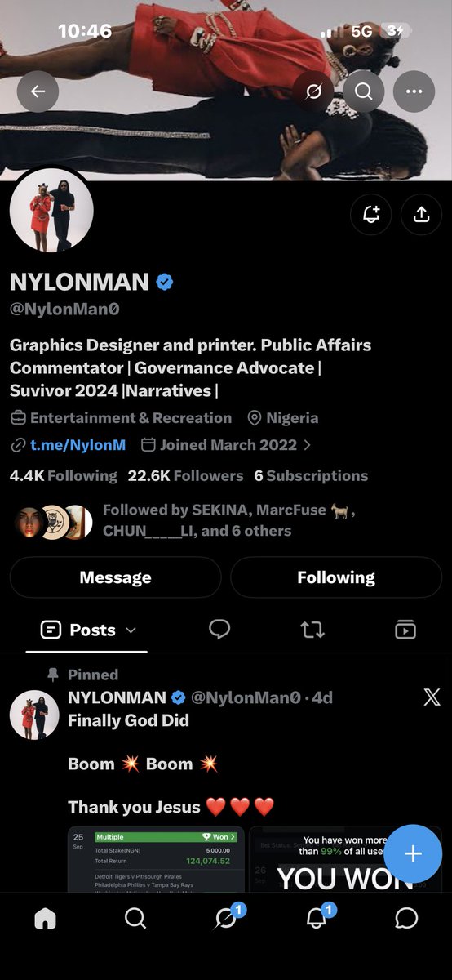Tap the profile search magnifier icon
This screenshot has width=452, height=980.
pyautogui.click(x=363, y=92)
